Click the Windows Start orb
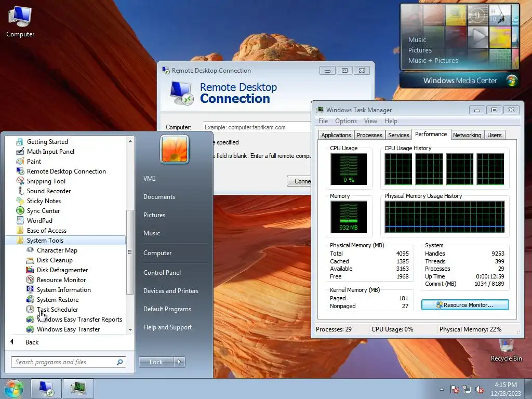Screen dimensions: 532x399 coord(14,389)
